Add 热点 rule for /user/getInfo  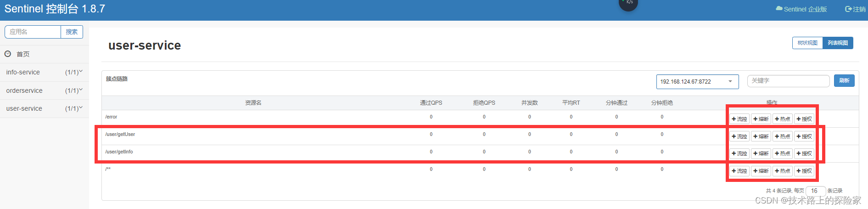[783, 153]
